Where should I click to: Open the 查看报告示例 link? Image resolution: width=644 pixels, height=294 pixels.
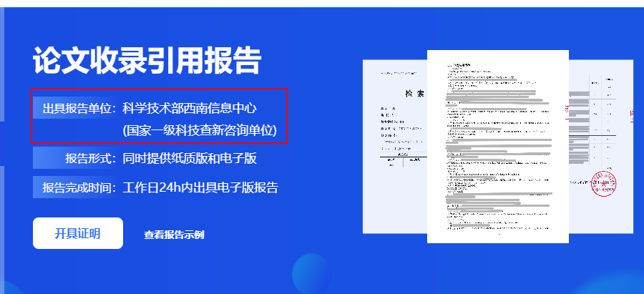click(x=174, y=235)
